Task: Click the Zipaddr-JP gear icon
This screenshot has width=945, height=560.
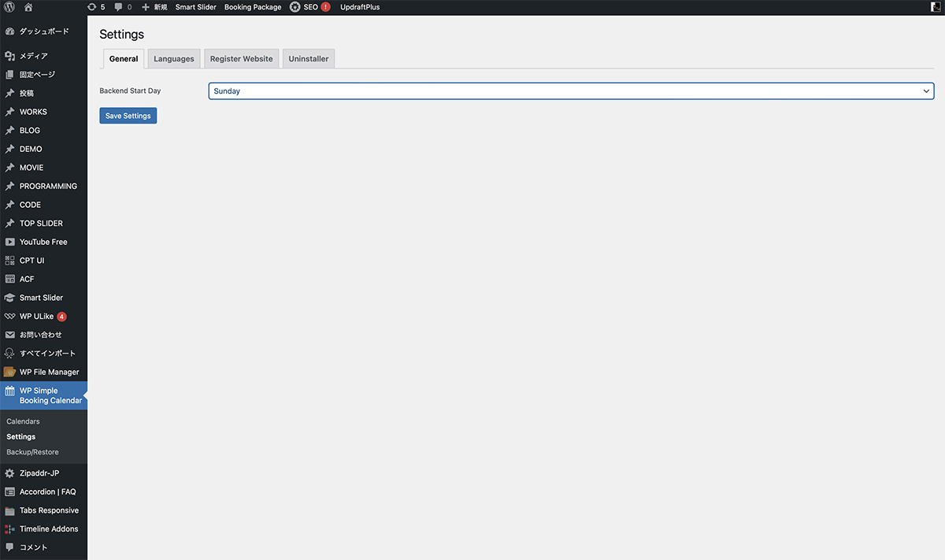Action: (9, 473)
